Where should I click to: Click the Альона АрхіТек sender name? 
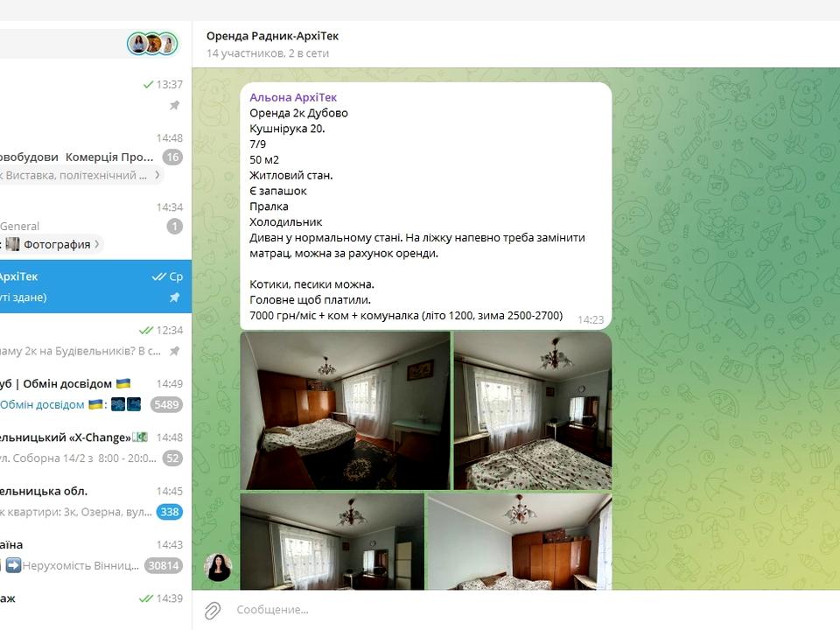(x=292, y=97)
